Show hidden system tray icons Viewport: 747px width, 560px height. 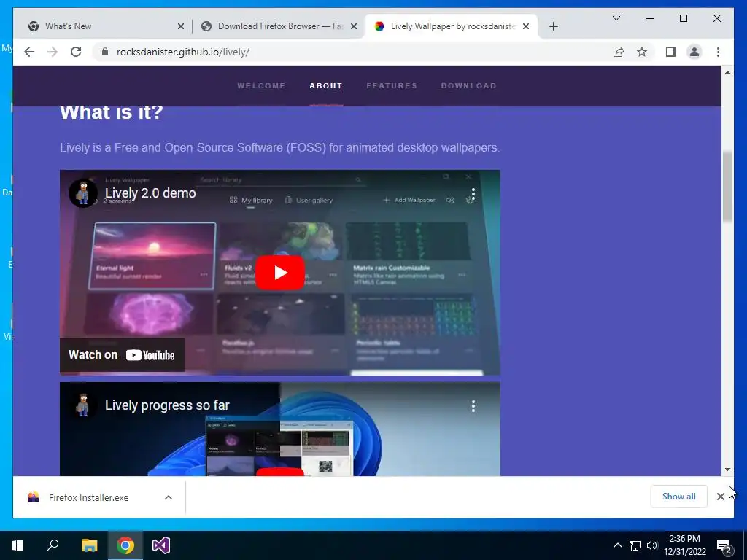click(617, 545)
